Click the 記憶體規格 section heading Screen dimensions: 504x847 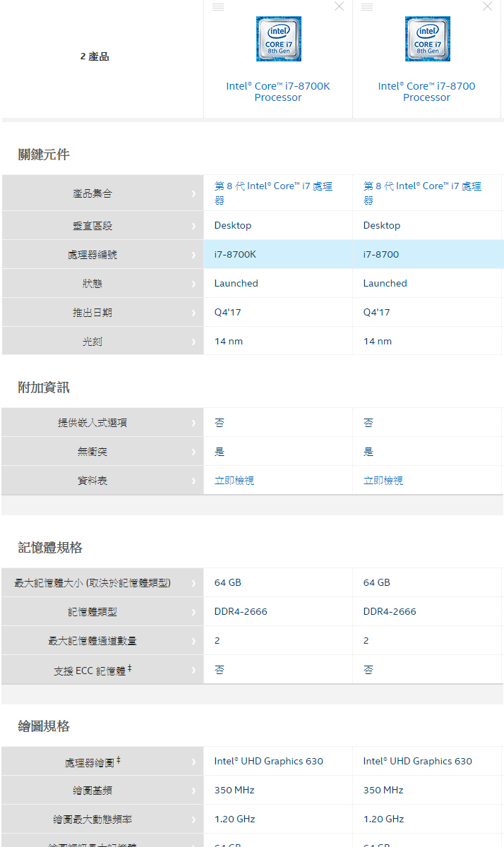[50, 548]
